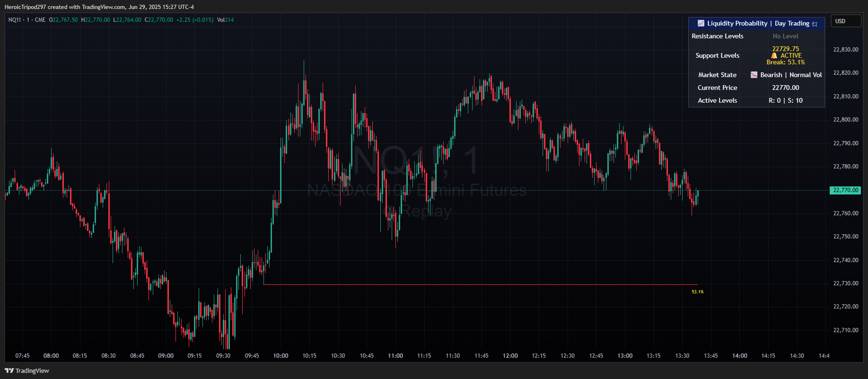Click the 22770.00 value in the table
This screenshot has width=868, height=379.
(785, 88)
